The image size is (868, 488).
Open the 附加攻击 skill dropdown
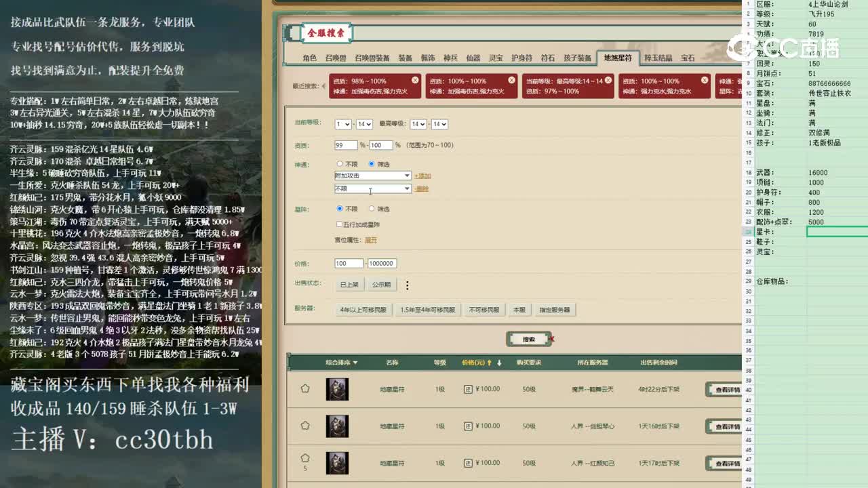(x=373, y=175)
